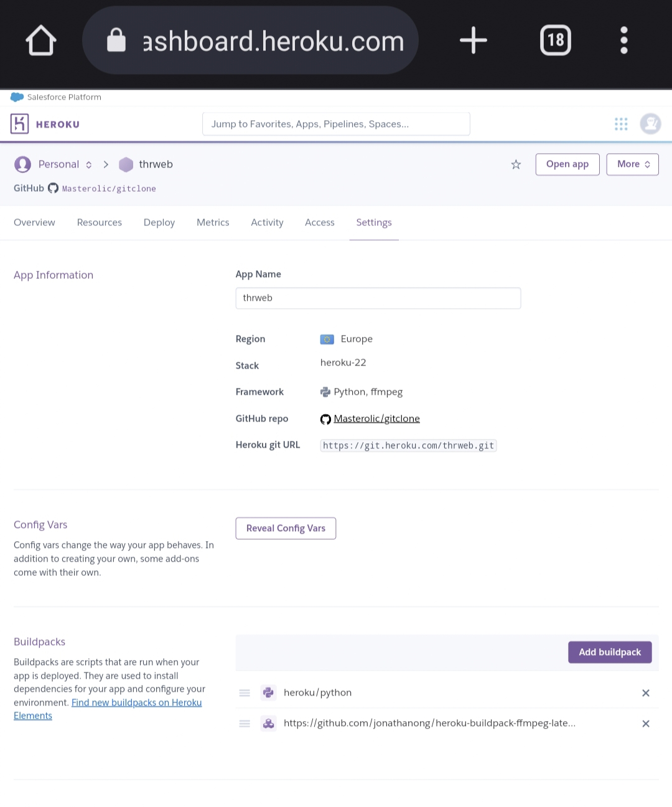Click inside the App Name field
This screenshot has width=672, height=807.
pos(378,298)
